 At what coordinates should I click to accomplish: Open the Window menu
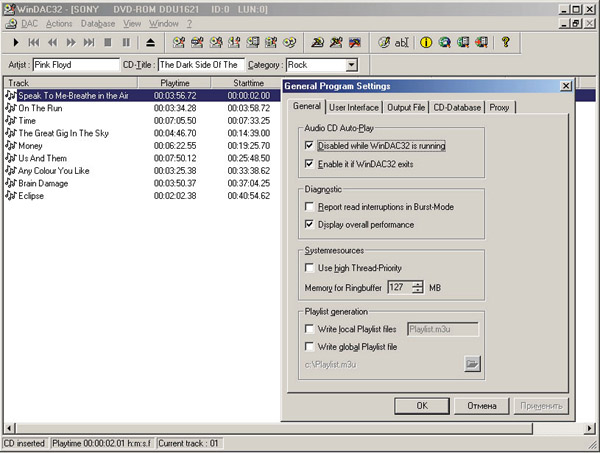164,24
